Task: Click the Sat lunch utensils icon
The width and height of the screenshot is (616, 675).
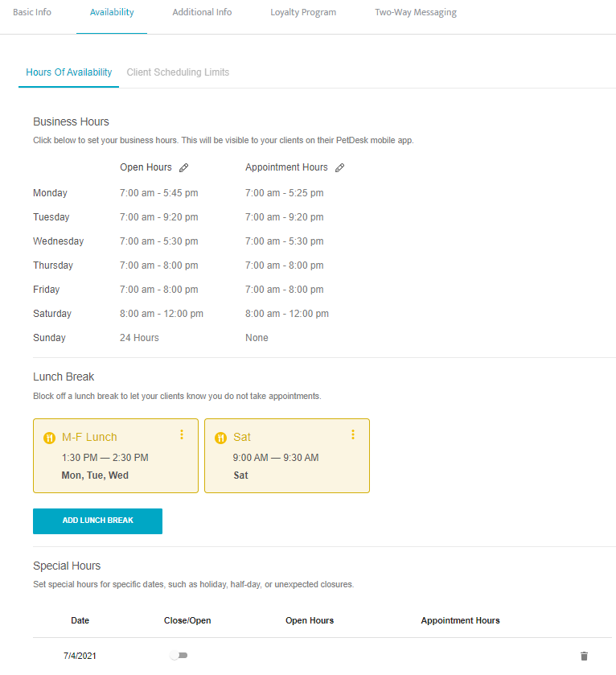Action: 220,438
